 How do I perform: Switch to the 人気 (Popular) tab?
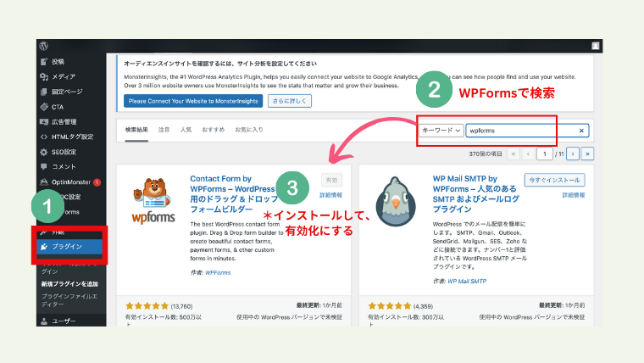click(x=186, y=130)
